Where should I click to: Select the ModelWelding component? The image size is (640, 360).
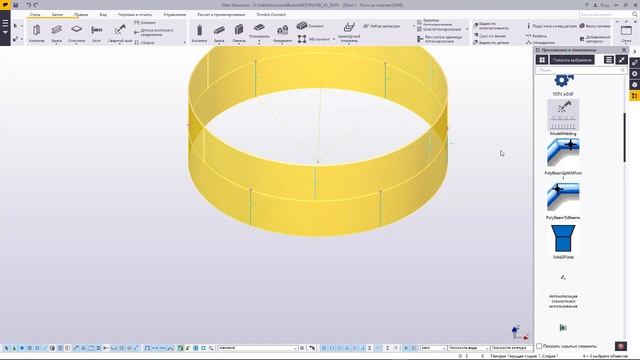pyautogui.click(x=563, y=118)
